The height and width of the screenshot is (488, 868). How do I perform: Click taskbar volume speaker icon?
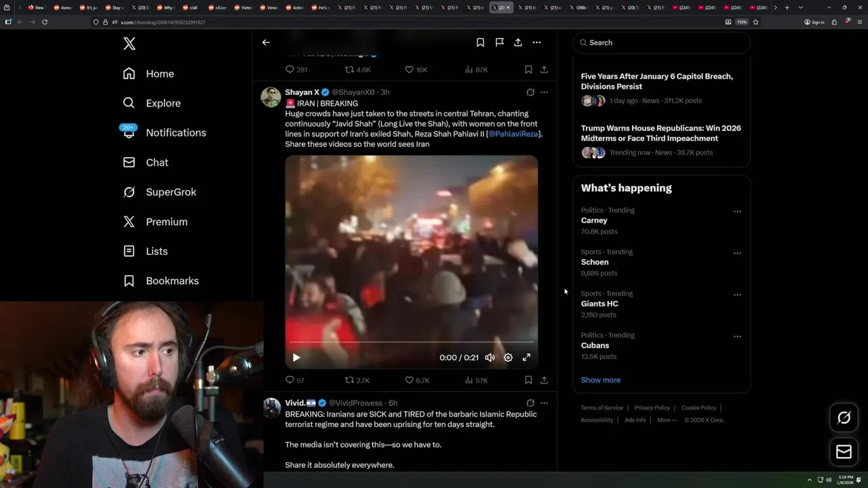[828, 480]
